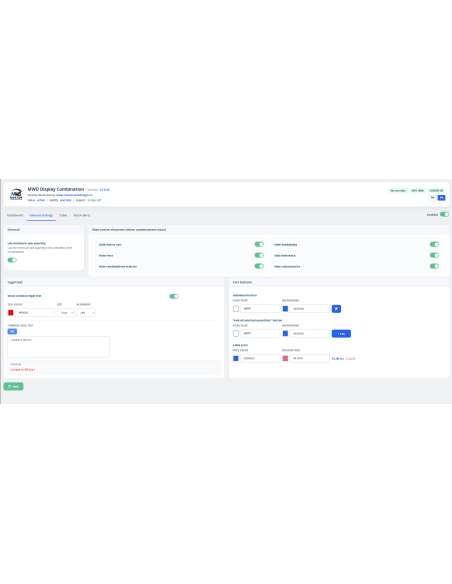Click the green Save button

pyautogui.click(x=13, y=386)
